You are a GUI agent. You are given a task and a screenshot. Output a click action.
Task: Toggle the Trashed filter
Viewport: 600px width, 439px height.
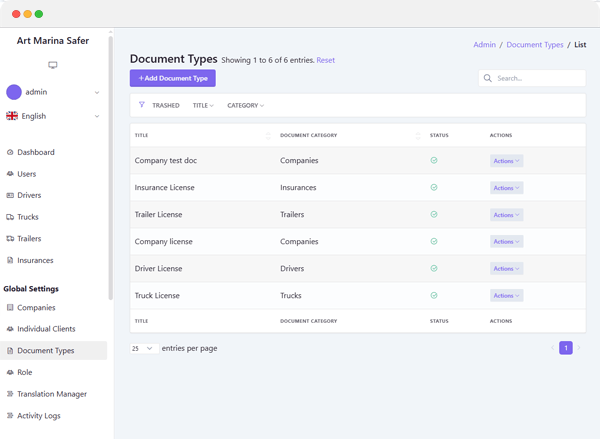[166, 105]
